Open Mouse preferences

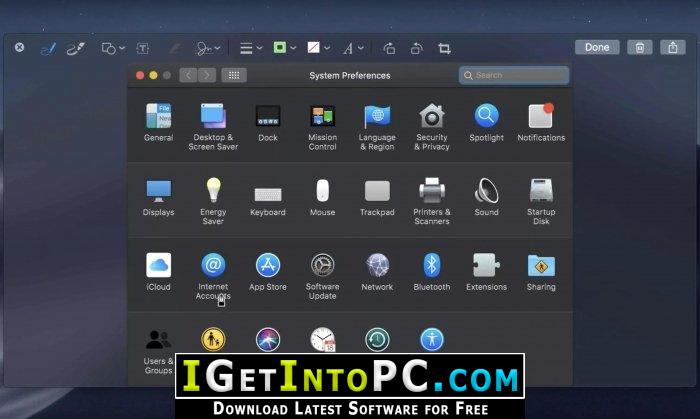coord(322,198)
